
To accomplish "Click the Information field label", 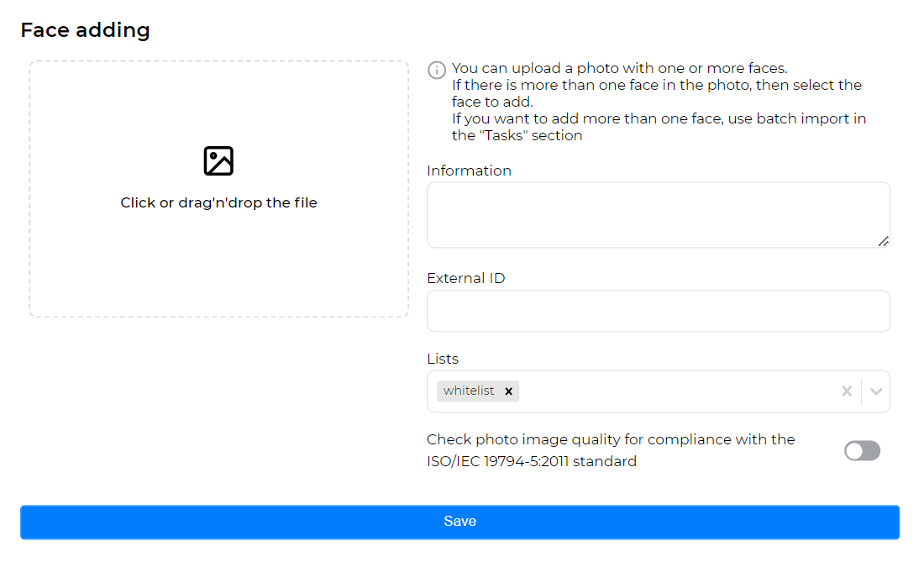I will [x=470, y=171].
